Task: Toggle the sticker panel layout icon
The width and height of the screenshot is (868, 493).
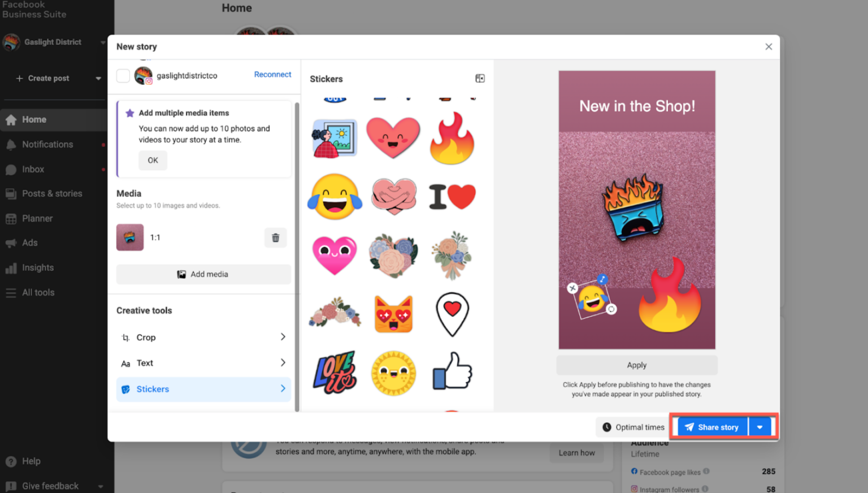Action: click(480, 78)
